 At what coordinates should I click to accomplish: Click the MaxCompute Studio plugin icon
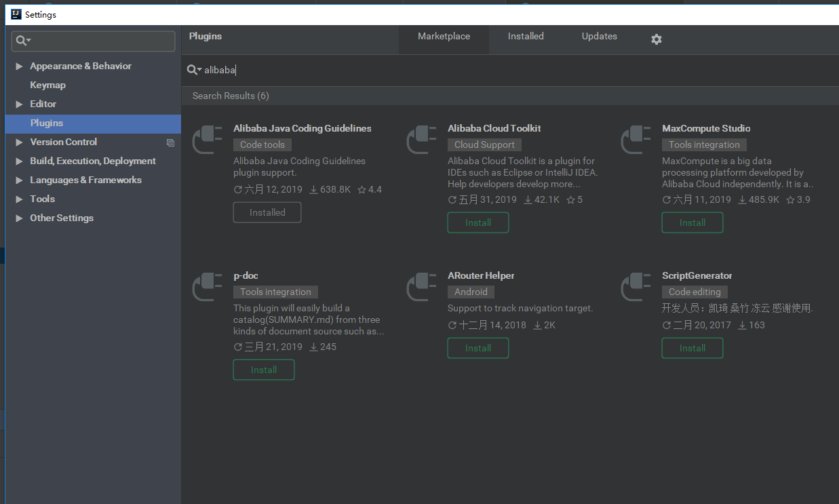[x=636, y=140]
